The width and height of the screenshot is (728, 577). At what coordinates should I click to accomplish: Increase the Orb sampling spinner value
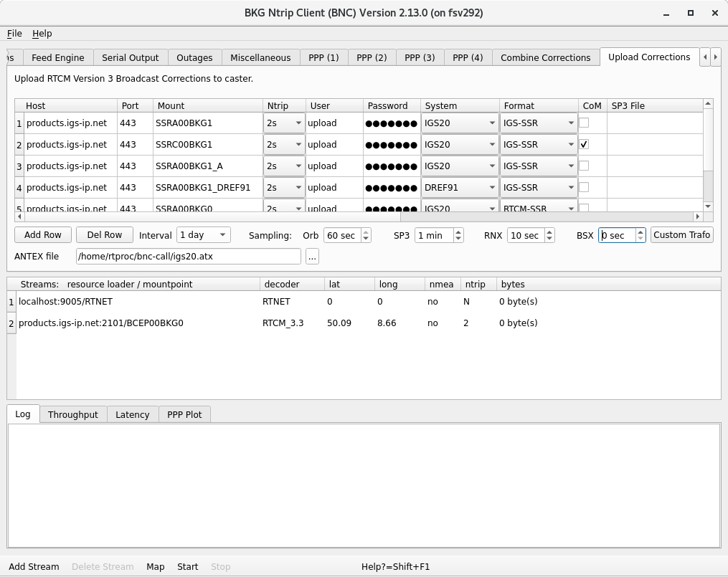367,232
